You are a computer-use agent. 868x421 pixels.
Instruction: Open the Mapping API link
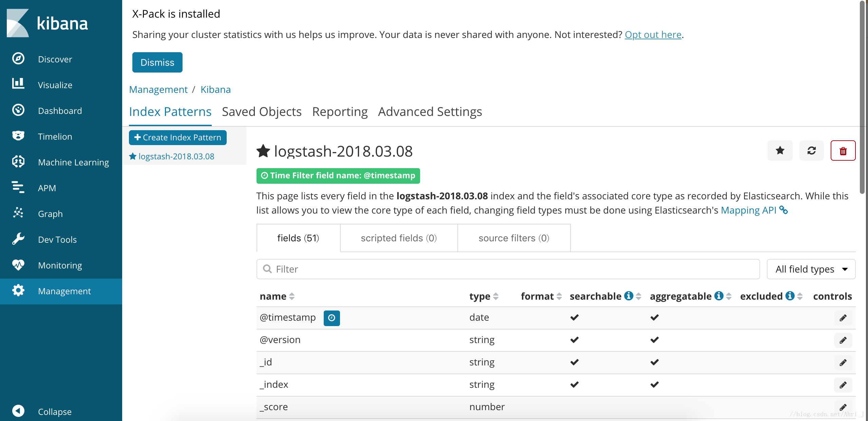coord(754,210)
